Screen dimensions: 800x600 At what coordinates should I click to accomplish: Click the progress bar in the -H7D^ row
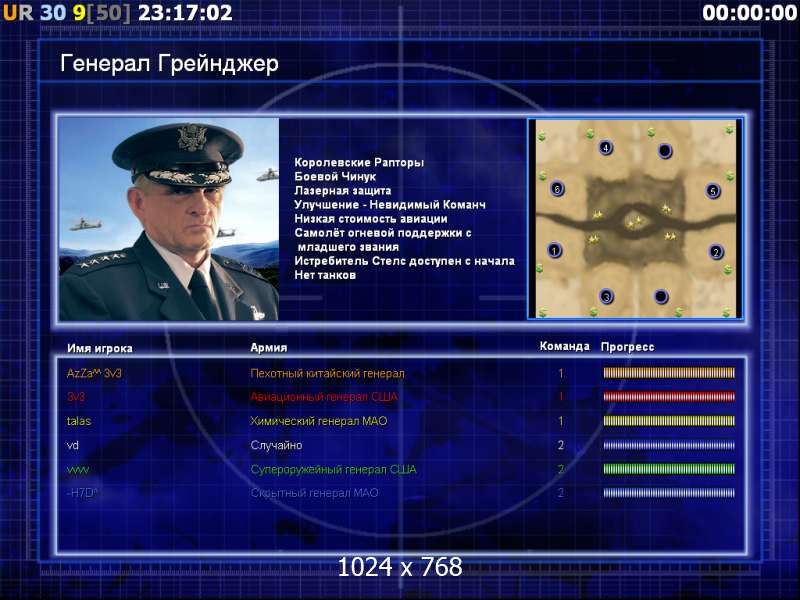click(669, 493)
